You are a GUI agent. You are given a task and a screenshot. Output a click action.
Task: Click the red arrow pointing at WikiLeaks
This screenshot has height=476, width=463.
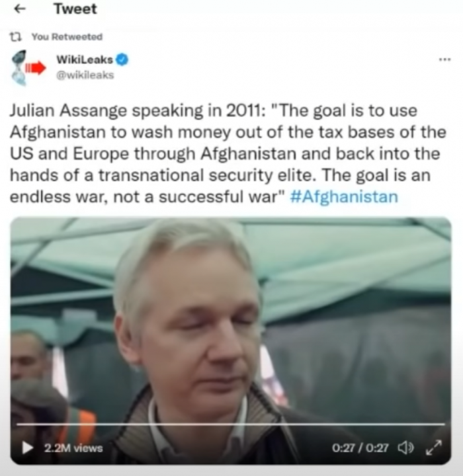tap(36, 68)
